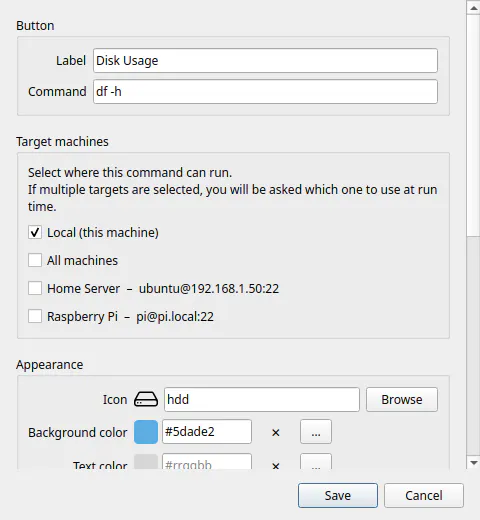Save the button settings
Screen dimensions: 480x520
pyautogui.click(x=338, y=495)
